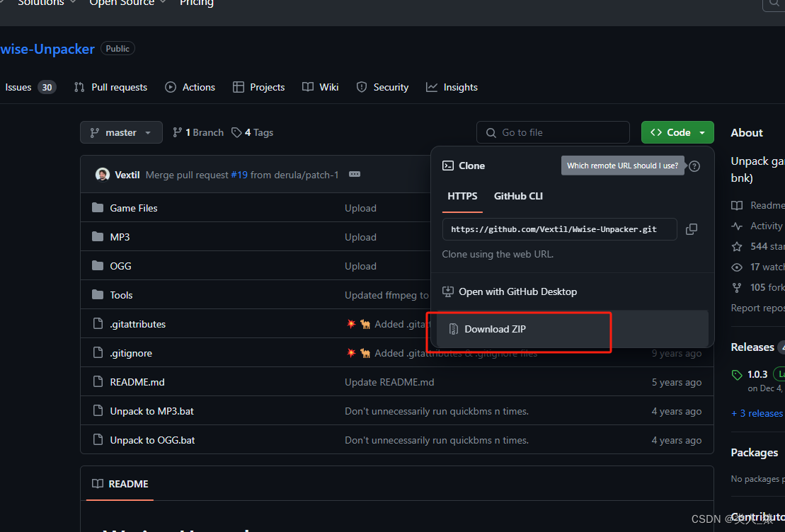Copy the clone URL to clipboard
The width and height of the screenshot is (785, 532).
[692, 229]
